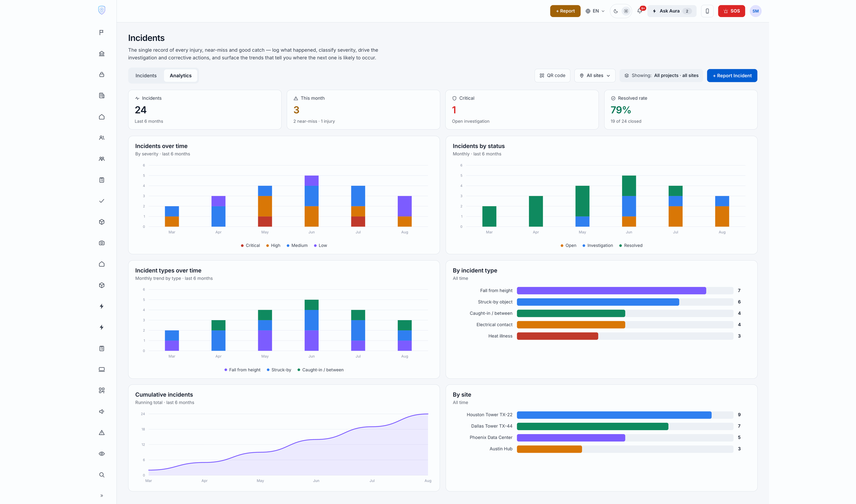Screen dimensions: 856x504
Task: Click the Houston Tower TX-22 bar
Action: click(614, 415)
